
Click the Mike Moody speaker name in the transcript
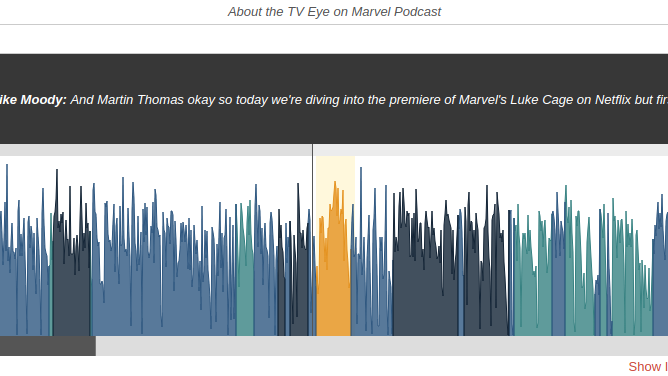[33, 100]
